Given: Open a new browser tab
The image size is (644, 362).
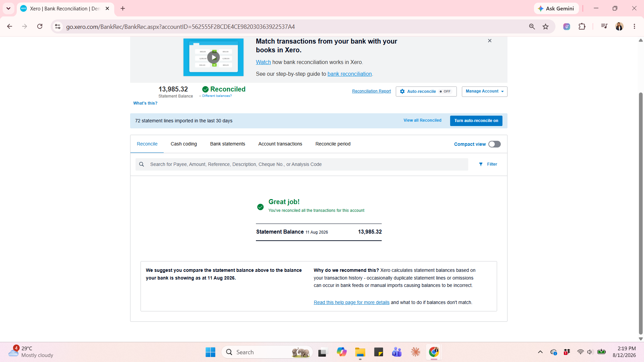Looking at the screenshot, I should coord(123,8).
